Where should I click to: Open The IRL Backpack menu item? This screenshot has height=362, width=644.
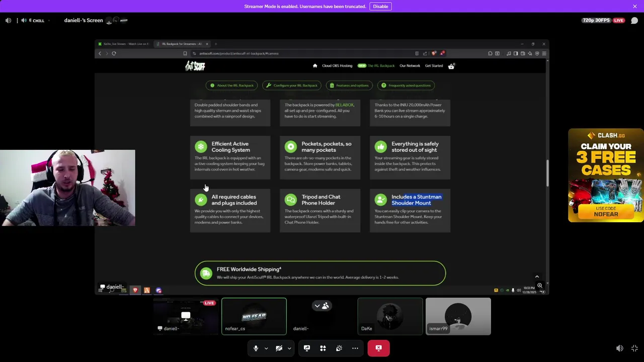(x=376, y=66)
